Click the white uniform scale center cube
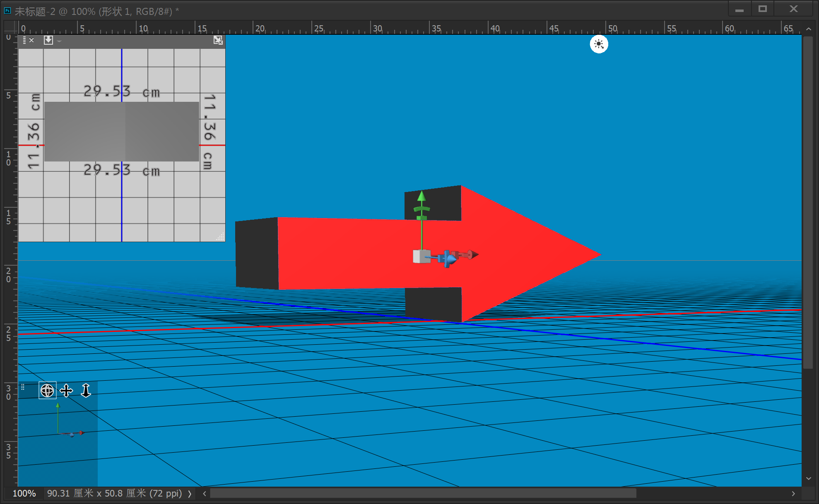The width and height of the screenshot is (819, 504). [x=422, y=257]
